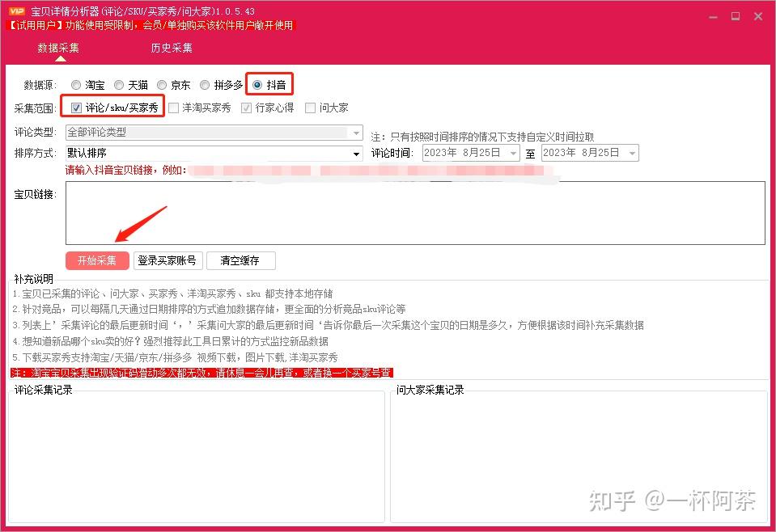Click the 注：只有按照时间排序 note text

[x=482, y=137]
